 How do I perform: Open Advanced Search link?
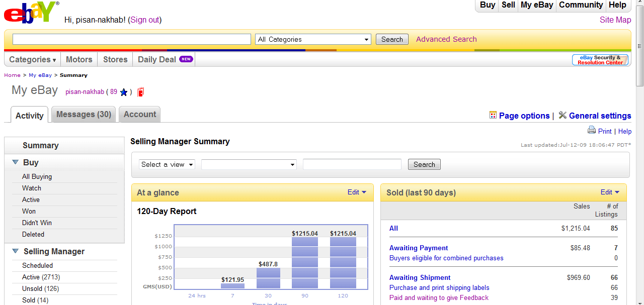(446, 39)
